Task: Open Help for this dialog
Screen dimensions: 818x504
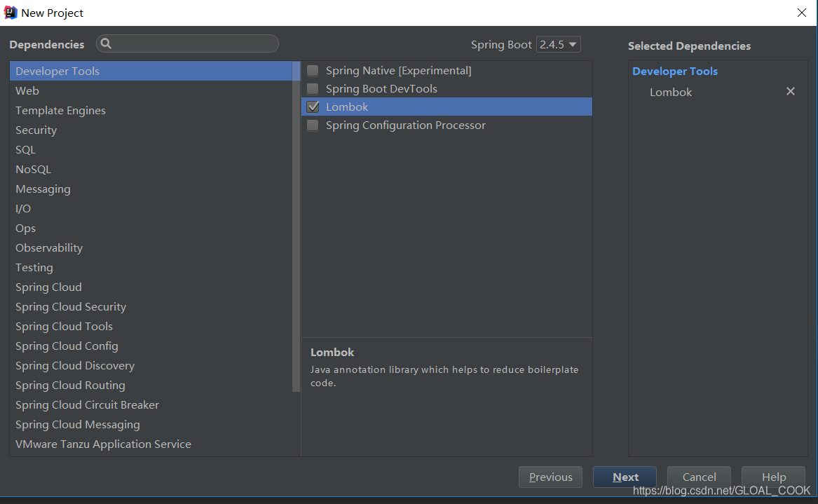Action: point(773,477)
